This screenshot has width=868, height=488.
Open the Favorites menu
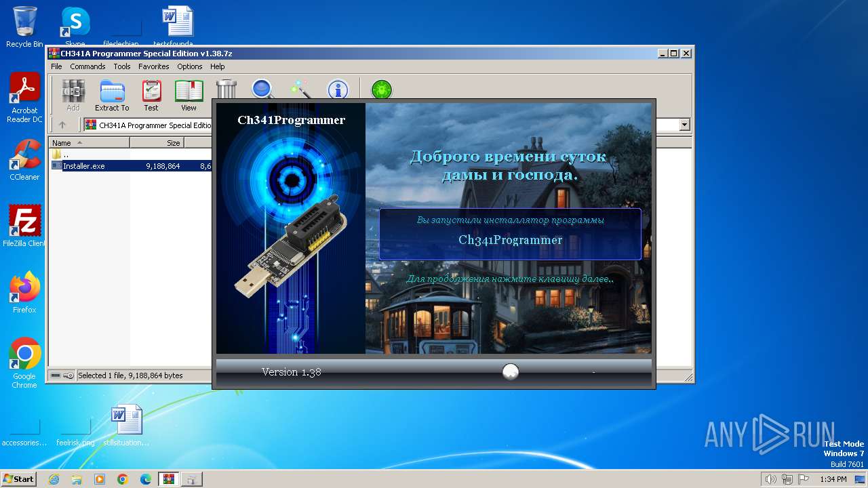[154, 66]
